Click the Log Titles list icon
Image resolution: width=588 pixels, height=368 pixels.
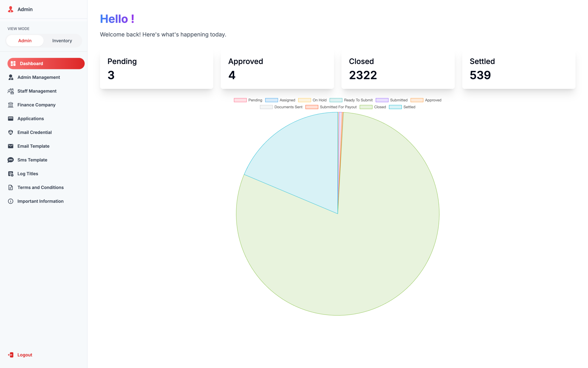pos(11,174)
